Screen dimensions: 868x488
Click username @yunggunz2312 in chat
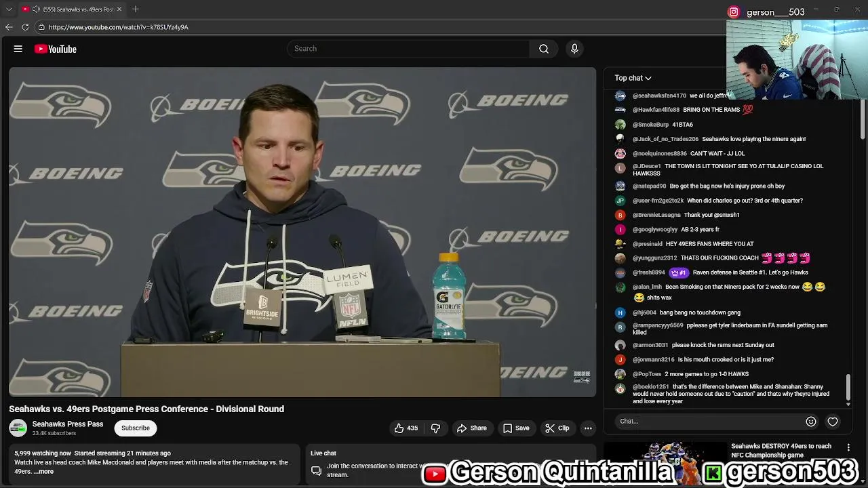654,258
